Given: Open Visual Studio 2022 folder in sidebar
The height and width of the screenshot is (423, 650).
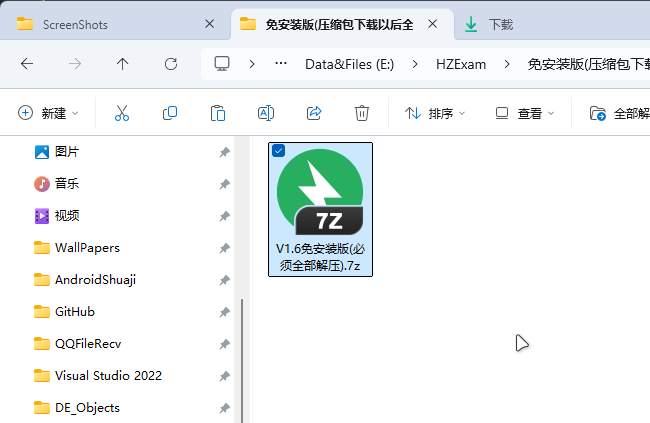Looking at the screenshot, I should [x=98, y=375].
